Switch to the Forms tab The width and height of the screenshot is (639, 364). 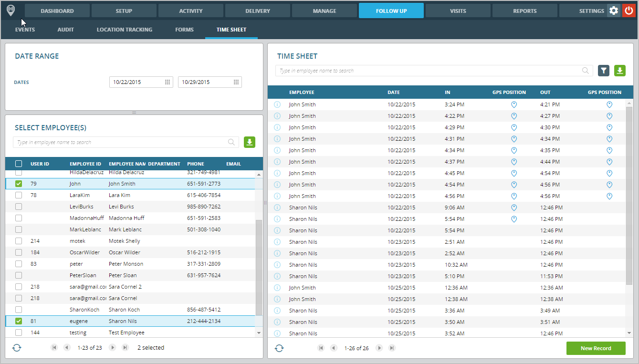184,30
